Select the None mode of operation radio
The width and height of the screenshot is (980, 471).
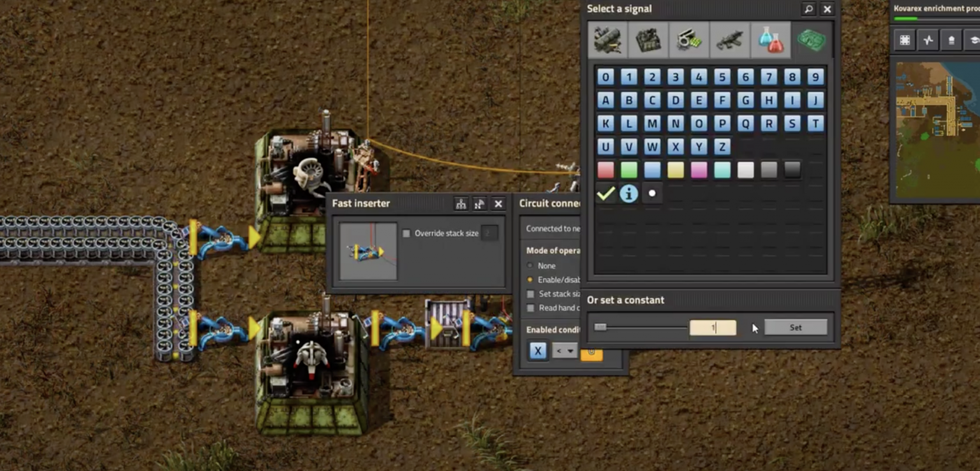click(x=530, y=266)
